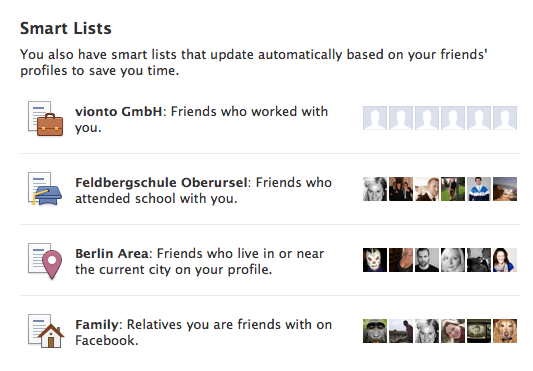Click the house Family list icon
This screenshot has width=533, height=371.
46,331
